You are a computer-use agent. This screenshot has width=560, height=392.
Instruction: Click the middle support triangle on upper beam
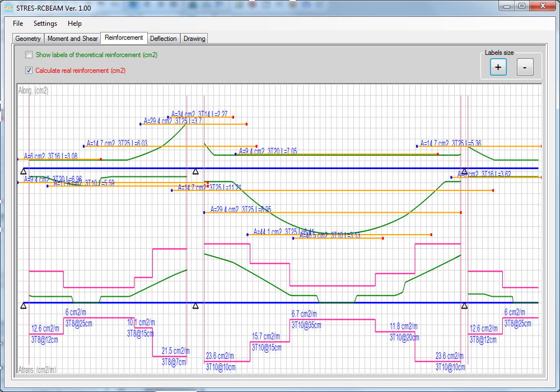coord(195,172)
